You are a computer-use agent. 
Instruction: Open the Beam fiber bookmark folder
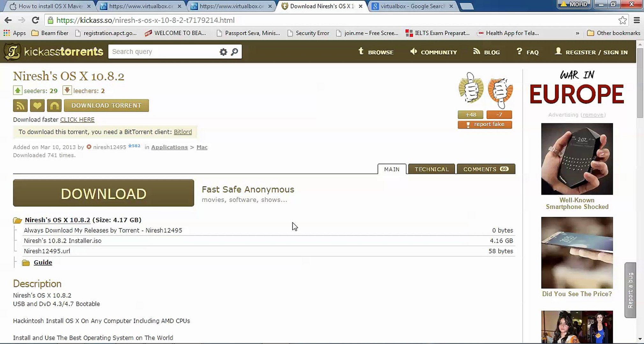coord(50,33)
